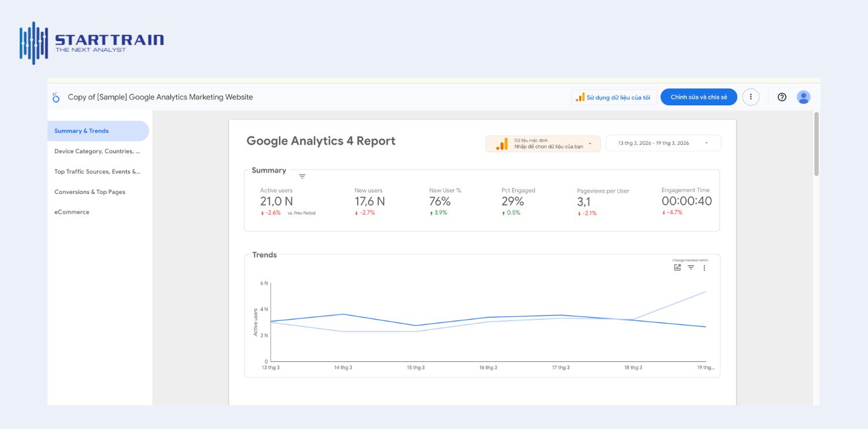Image resolution: width=868 pixels, height=429 pixels.
Task: Open the Help question mark icon
Action: tap(782, 97)
